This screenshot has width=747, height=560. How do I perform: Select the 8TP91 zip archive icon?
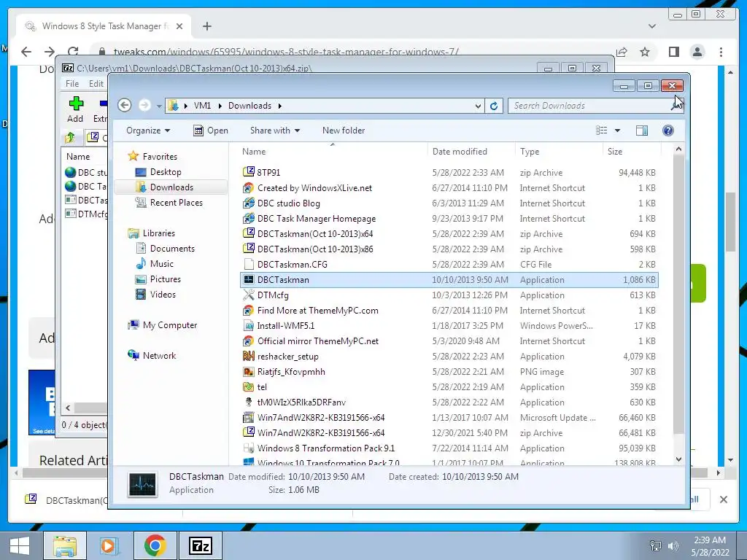click(248, 172)
